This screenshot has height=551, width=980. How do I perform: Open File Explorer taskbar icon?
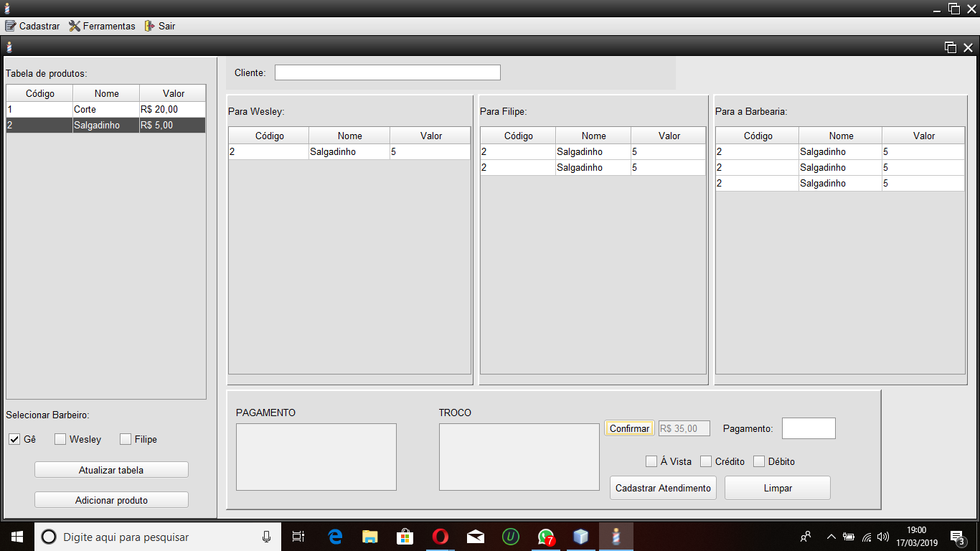click(x=370, y=537)
